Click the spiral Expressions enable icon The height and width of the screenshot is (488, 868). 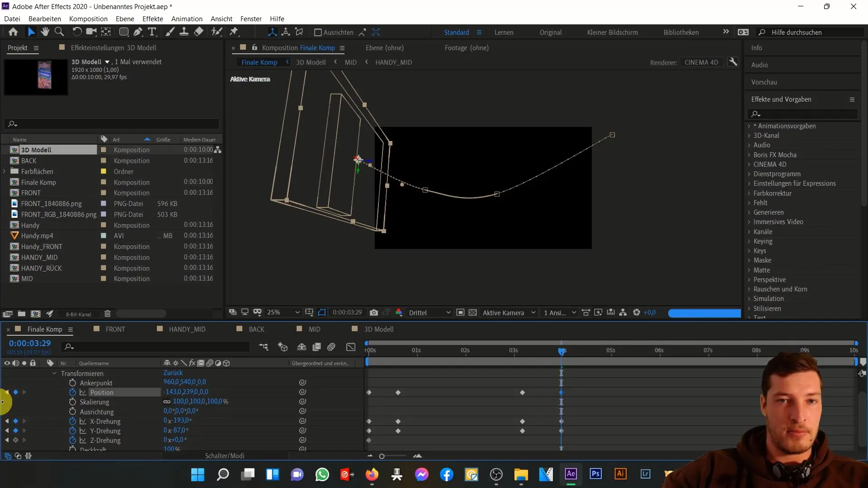point(303,392)
